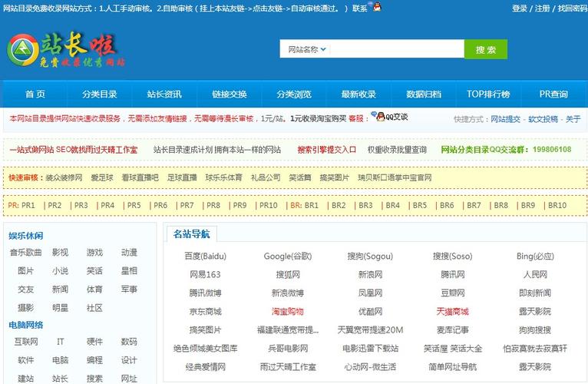
Task: Open the 首页 navigation item
Action: pyautogui.click(x=35, y=94)
